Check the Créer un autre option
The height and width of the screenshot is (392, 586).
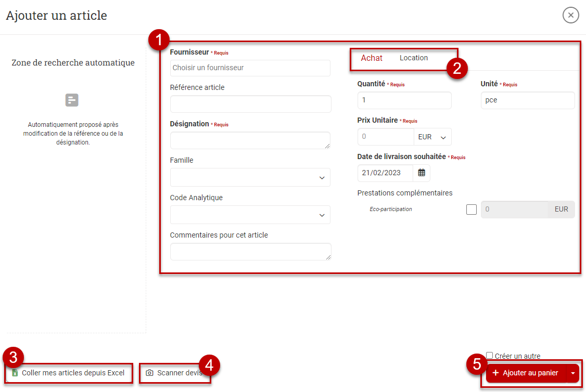point(489,356)
